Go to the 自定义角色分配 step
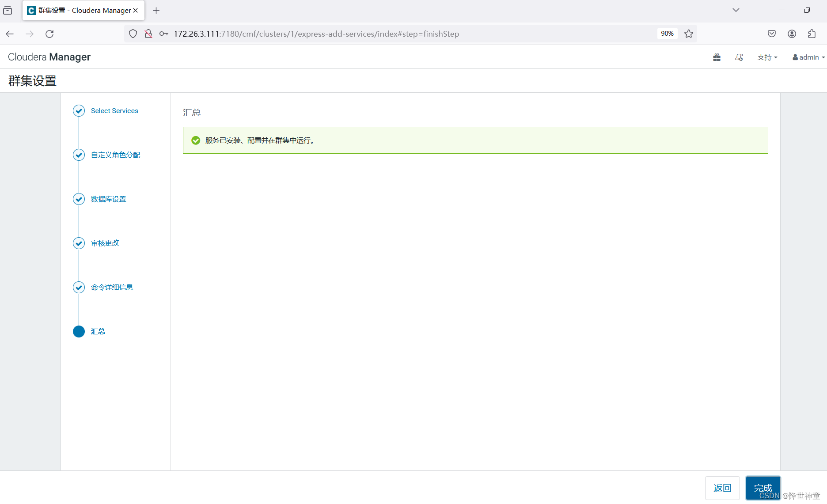The height and width of the screenshot is (504, 827). [x=115, y=155]
